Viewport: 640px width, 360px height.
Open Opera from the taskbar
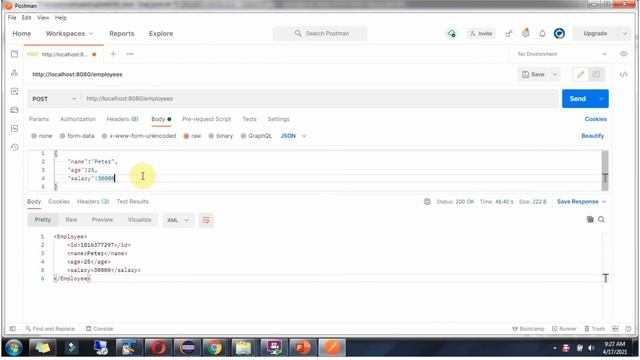coord(158,348)
